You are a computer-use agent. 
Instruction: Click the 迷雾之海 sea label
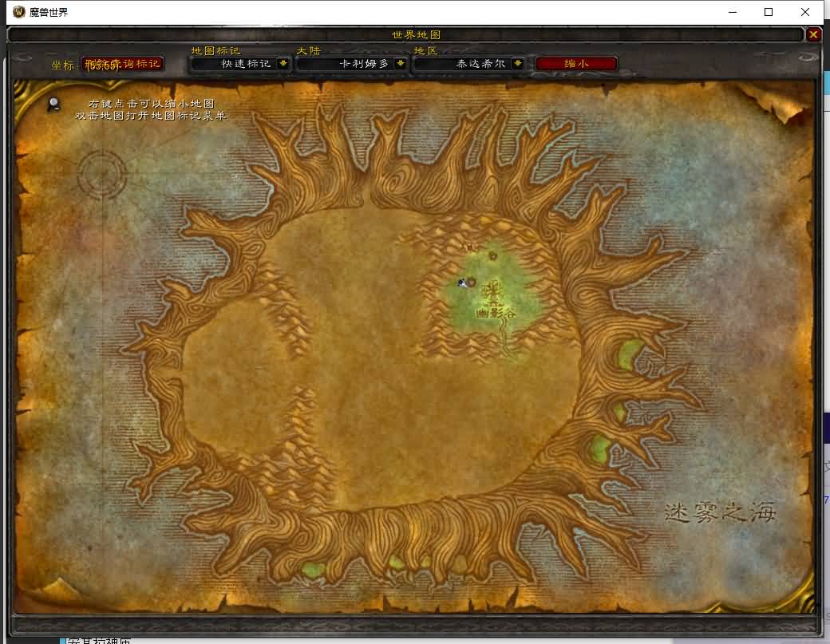(720, 512)
